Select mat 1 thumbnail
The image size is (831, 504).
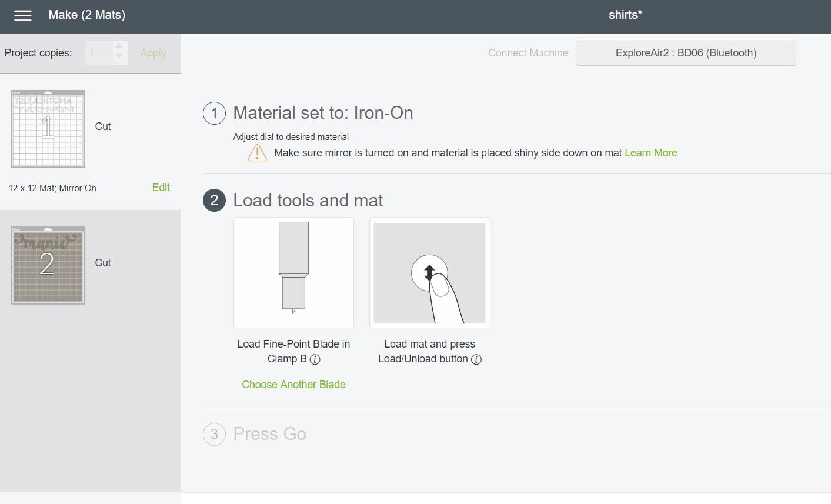[48, 129]
